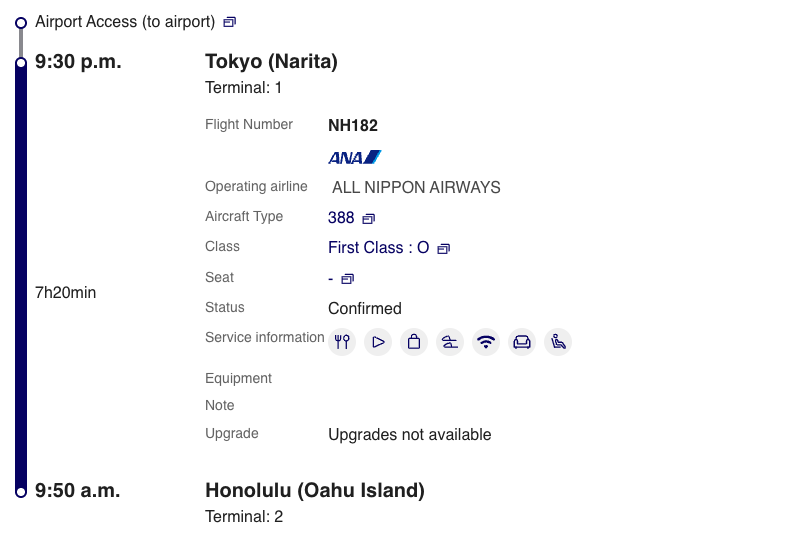Click the popup icon in Seat row
The image size is (798, 536).
point(348,278)
